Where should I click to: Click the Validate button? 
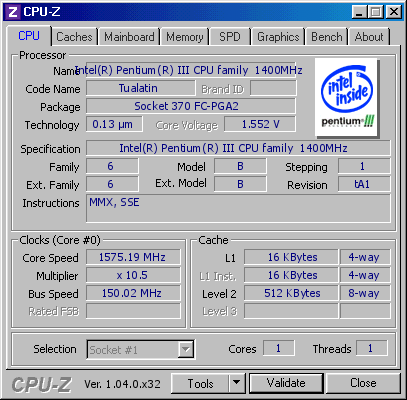point(286,383)
